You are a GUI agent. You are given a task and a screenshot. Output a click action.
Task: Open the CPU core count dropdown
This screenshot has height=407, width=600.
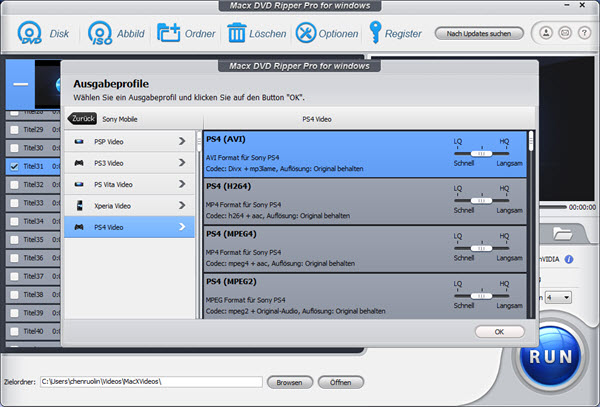click(558, 297)
